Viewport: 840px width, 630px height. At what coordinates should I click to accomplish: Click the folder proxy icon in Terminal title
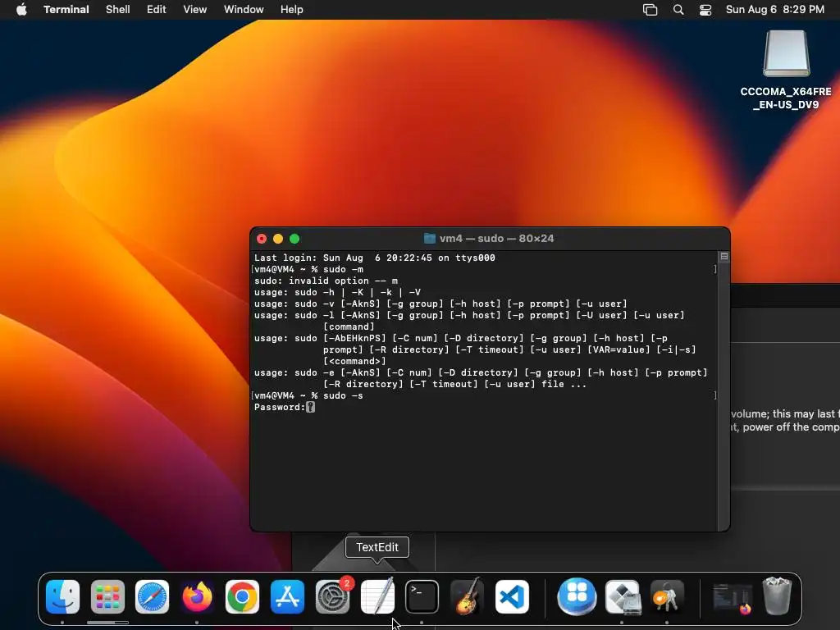click(429, 239)
